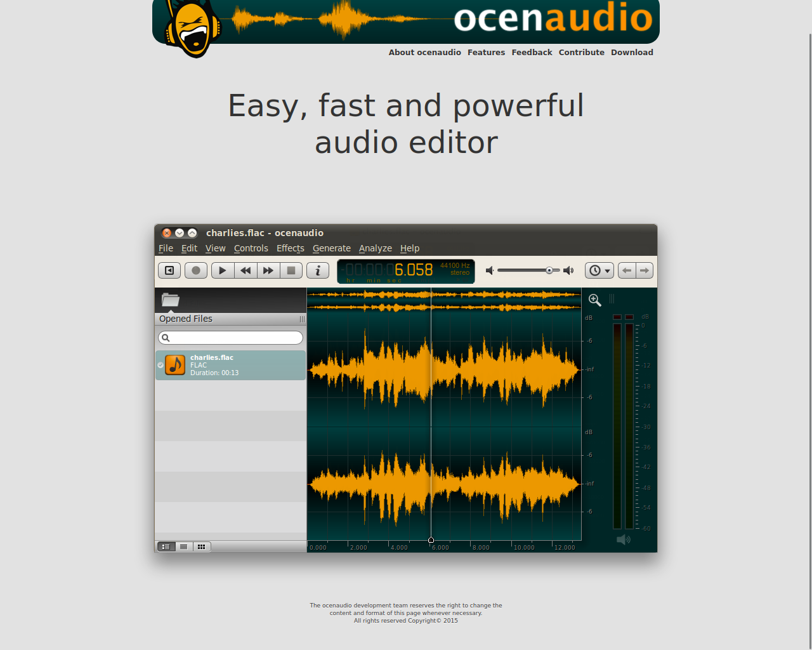Click the ocenaudio mascot logo

[x=193, y=29]
